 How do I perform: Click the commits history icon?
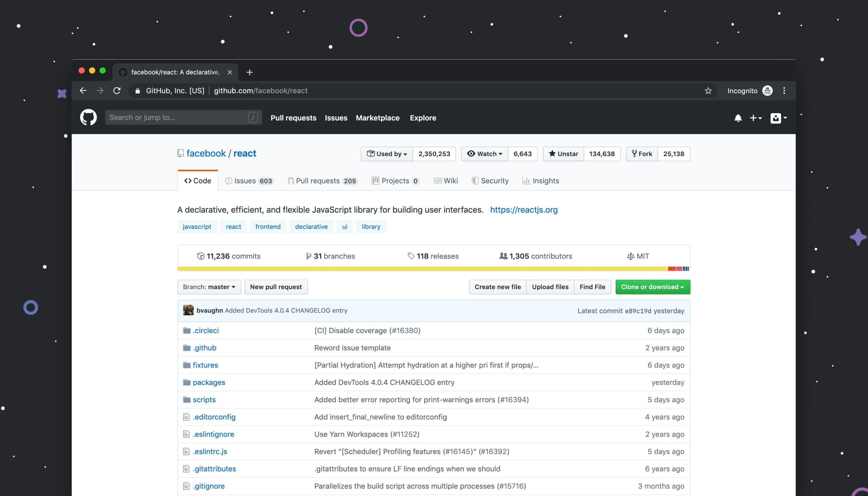pos(200,256)
